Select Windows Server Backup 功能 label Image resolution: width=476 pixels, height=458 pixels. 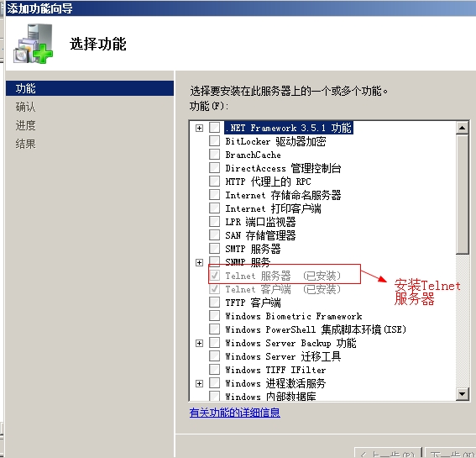click(290, 343)
